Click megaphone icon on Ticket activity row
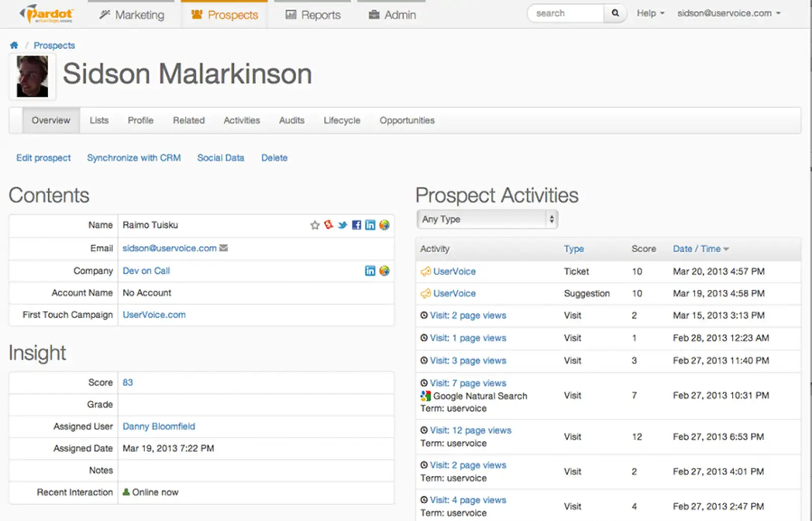The width and height of the screenshot is (812, 521). [x=425, y=272]
